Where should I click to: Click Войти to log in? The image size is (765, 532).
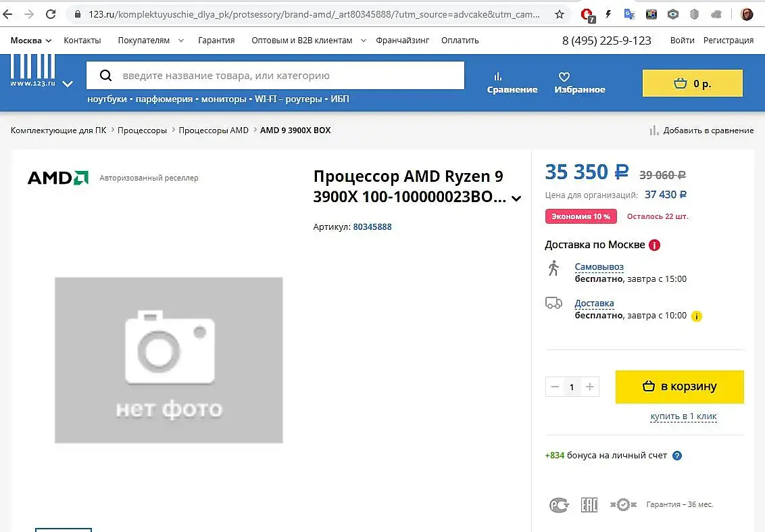(x=682, y=41)
